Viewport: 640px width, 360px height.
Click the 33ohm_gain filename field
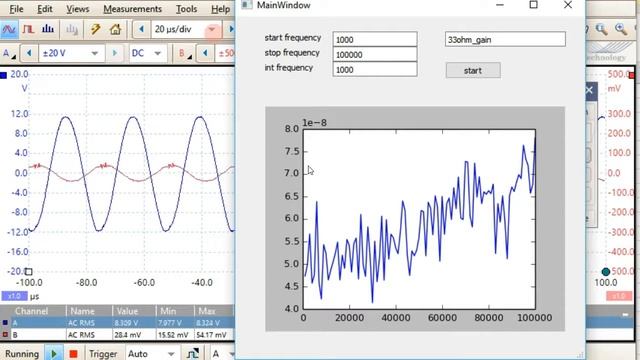tap(505, 39)
